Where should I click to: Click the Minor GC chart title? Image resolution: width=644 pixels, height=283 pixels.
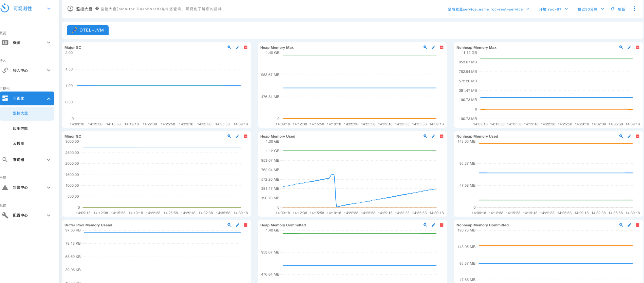73,136
